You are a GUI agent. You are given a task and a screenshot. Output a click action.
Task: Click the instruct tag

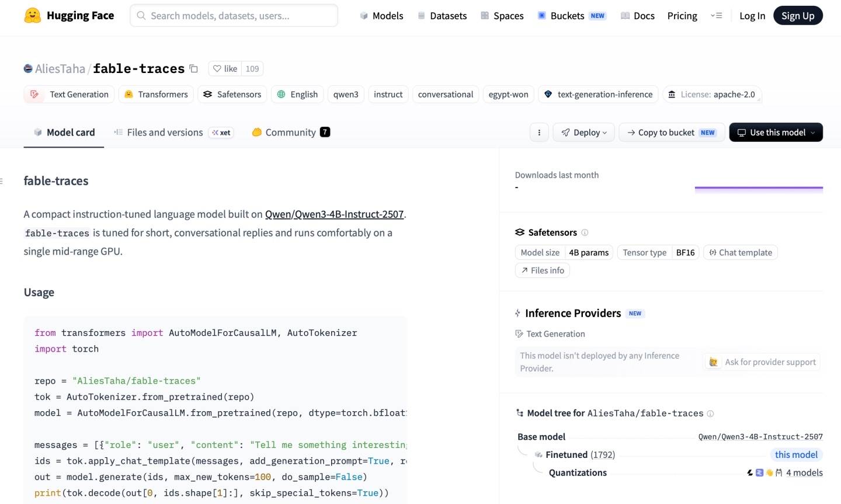tap(388, 95)
